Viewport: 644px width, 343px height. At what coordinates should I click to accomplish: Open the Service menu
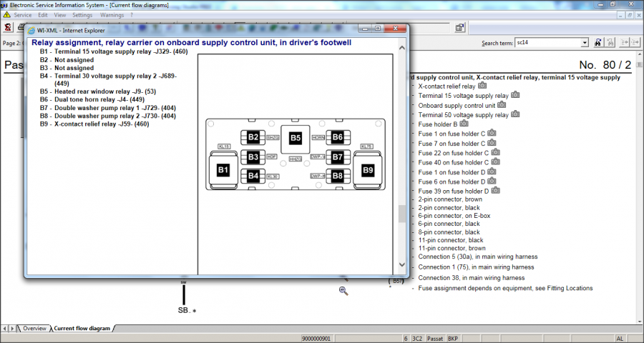[x=23, y=14]
